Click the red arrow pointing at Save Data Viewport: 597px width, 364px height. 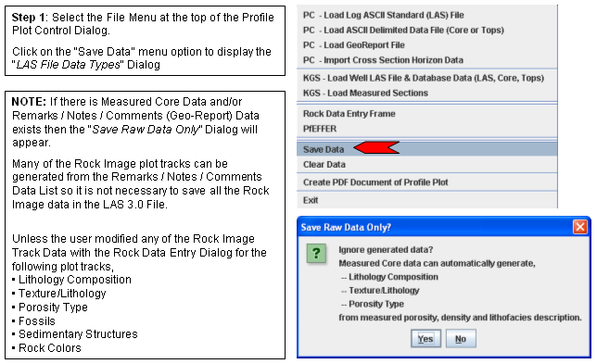tap(376, 147)
